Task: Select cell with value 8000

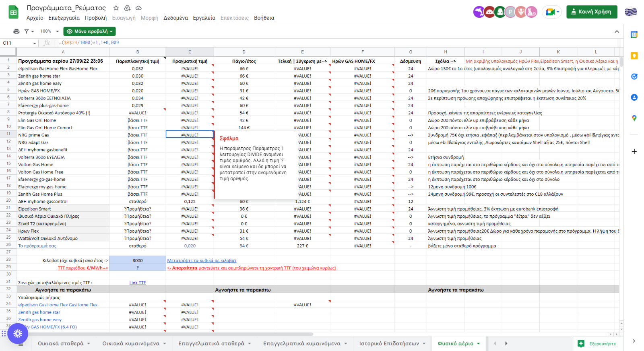Action: click(138, 261)
